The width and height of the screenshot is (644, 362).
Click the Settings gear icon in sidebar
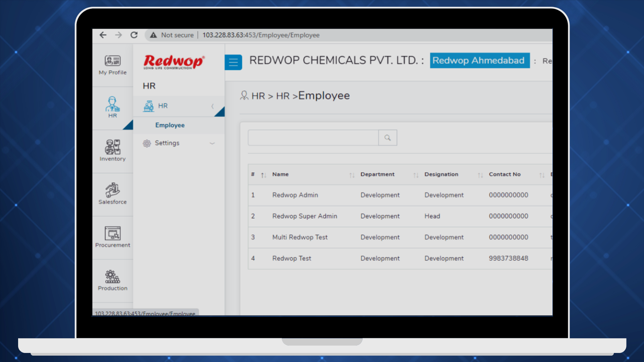click(x=147, y=143)
